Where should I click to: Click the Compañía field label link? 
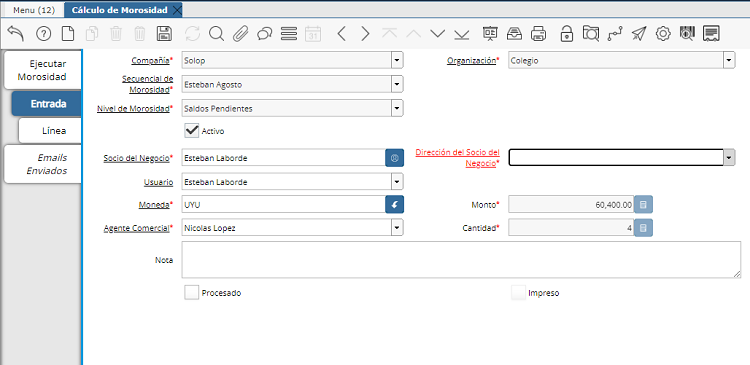click(x=150, y=61)
